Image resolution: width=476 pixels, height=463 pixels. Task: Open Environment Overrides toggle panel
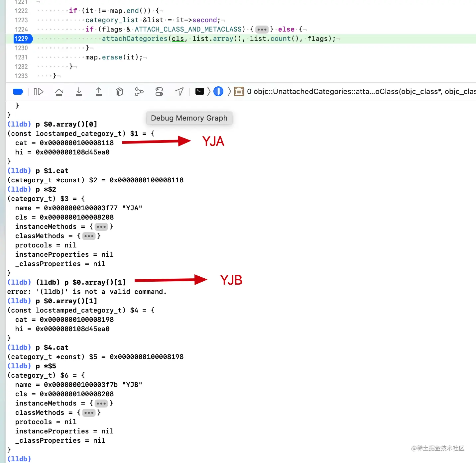(159, 92)
